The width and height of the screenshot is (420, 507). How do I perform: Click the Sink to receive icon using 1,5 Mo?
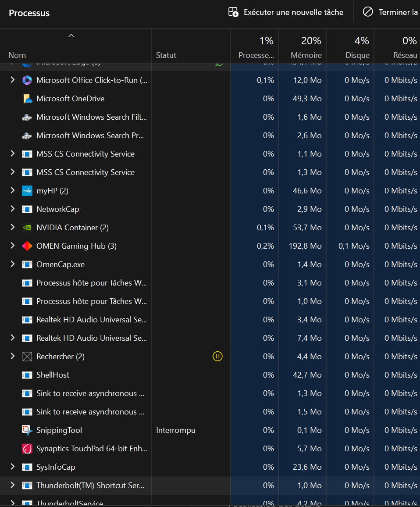tap(27, 412)
